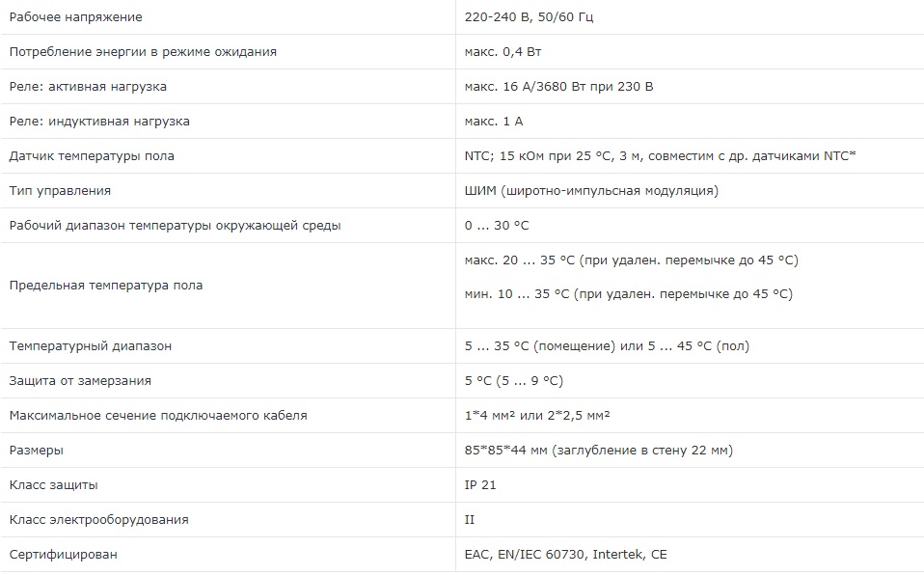This screenshot has height=575, width=924.
Task: Click 'Реле: индуктивная нагрузка' label
Action: 99,122
